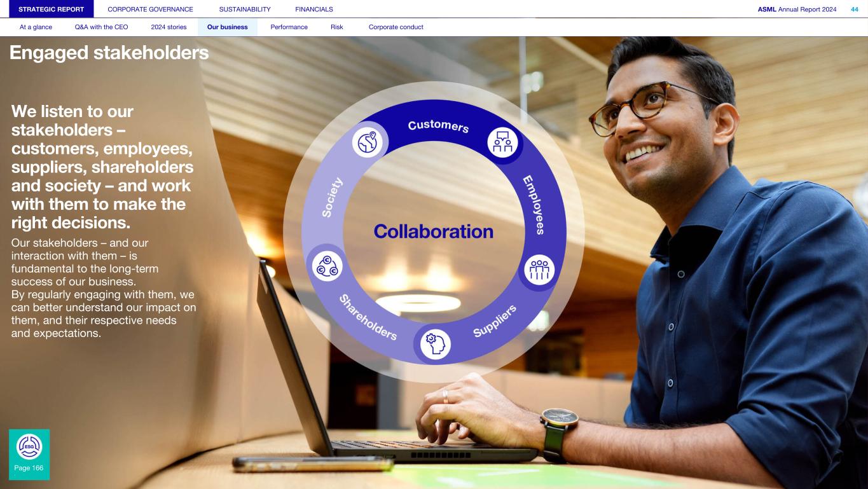The height and width of the screenshot is (489, 868).
Task: Select the Our business section
Action: tap(228, 27)
